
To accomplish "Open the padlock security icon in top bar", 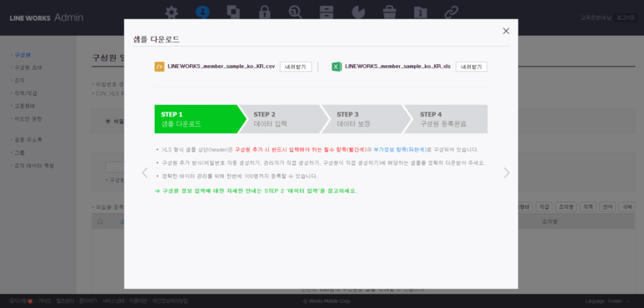I will point(264,12).
